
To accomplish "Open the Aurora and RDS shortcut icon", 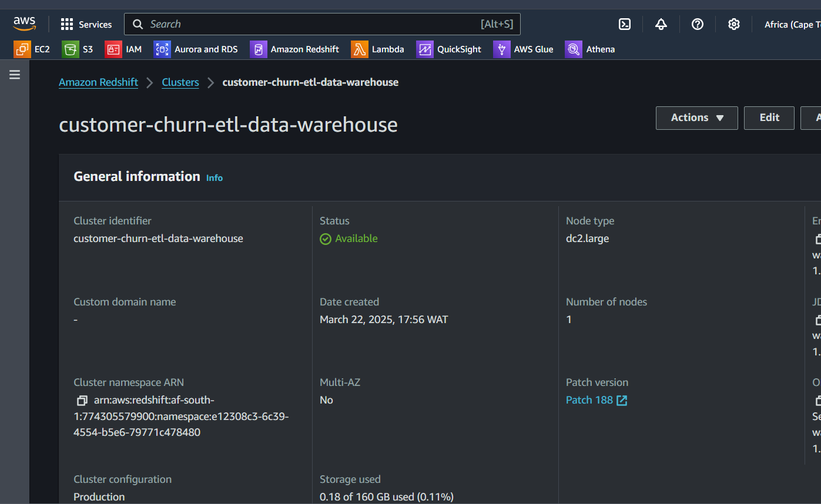I will click(x=162, y=49).
